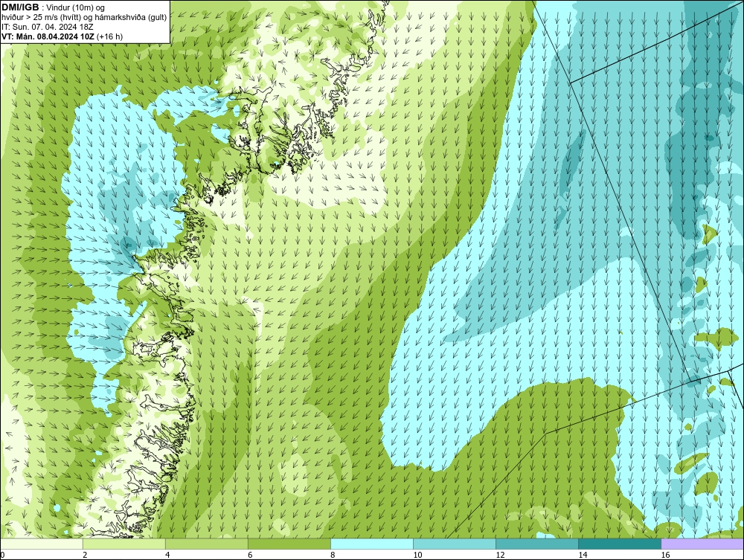Click the 'DMI/IGB' title text

point(20,7)
